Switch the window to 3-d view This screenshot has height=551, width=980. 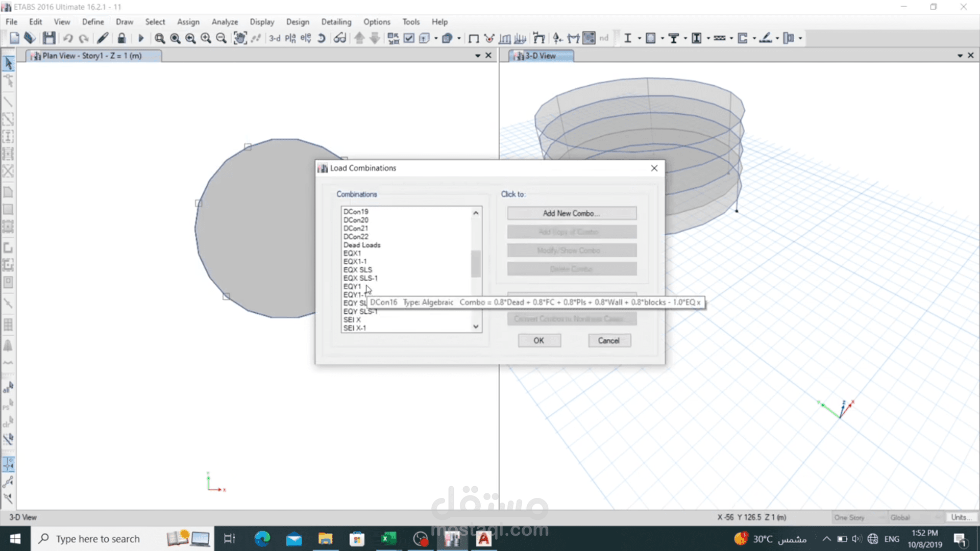[274, 39]
